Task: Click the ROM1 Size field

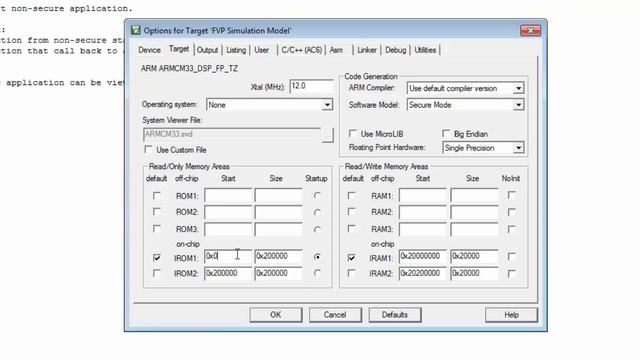Action: (278, 196)
